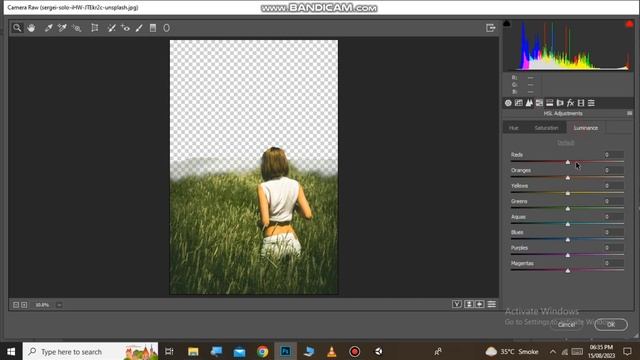Copy current settings to before icon
This screenshot has width=640, height=360.
click(480, 304)
